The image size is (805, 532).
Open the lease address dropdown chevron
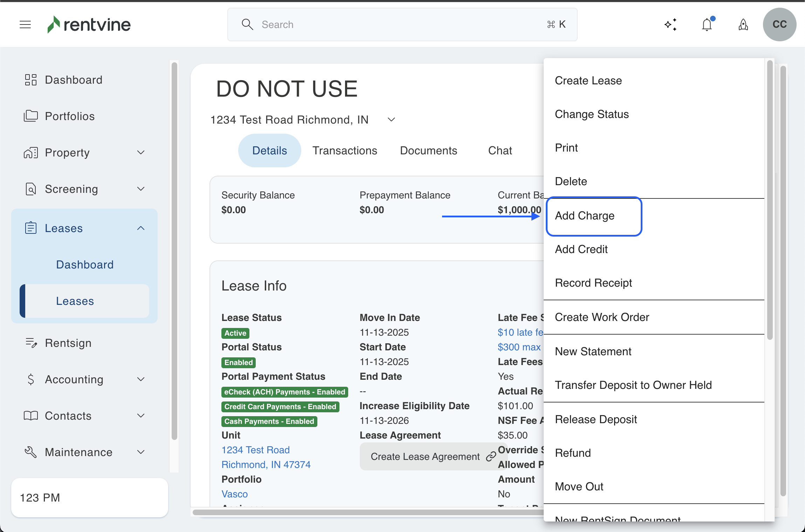point(391,120)
